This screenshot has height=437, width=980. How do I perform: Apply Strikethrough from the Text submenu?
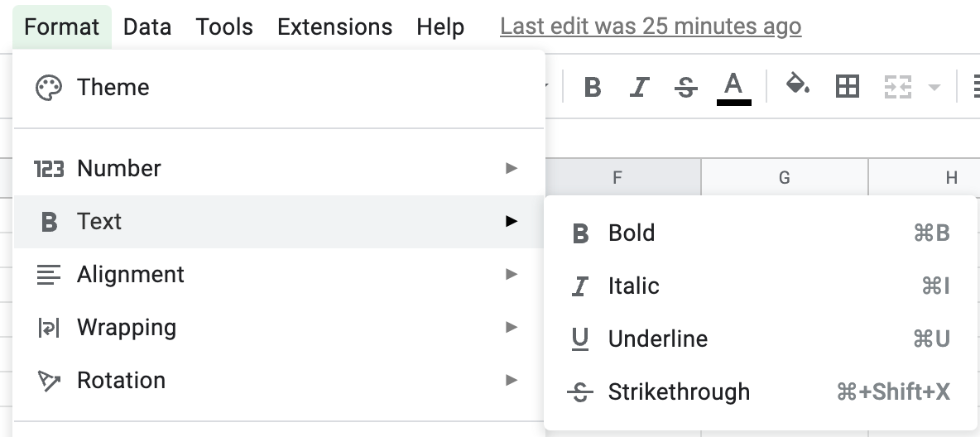click(760, 392)
